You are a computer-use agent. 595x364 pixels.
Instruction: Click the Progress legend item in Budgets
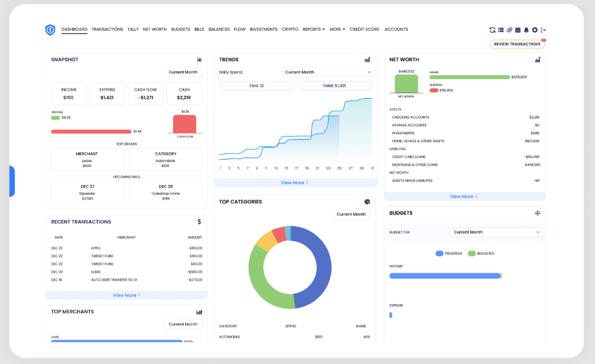click(x=449, y=253)
